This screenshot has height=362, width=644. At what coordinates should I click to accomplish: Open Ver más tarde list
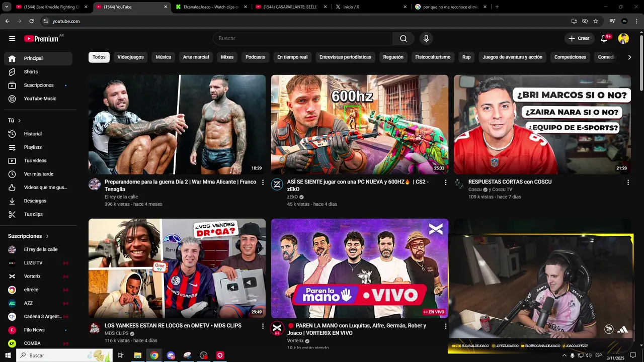(x=38, y=174)
